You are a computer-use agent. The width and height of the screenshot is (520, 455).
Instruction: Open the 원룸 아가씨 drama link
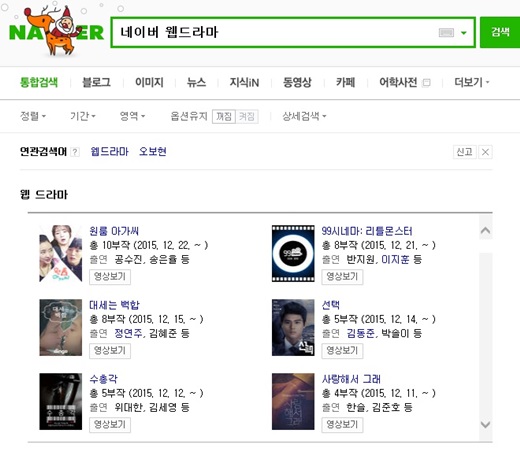(114, 231)
